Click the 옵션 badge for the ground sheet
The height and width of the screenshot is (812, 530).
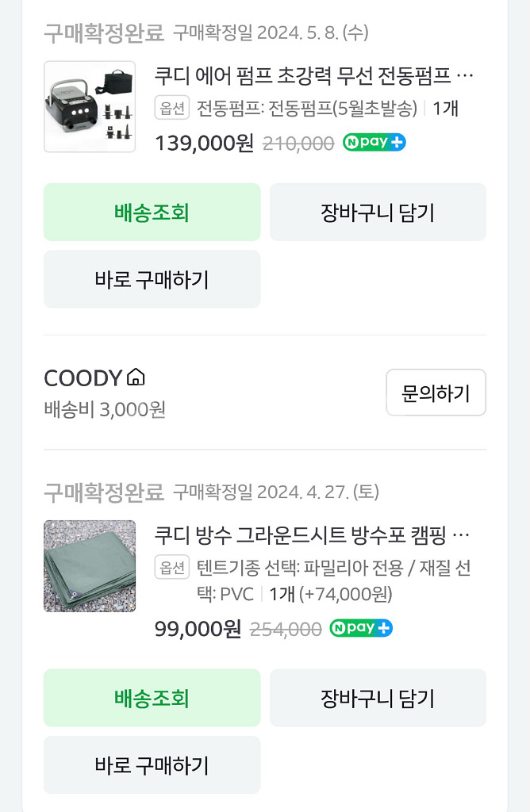pyautogui.click(x=172, y=568)
